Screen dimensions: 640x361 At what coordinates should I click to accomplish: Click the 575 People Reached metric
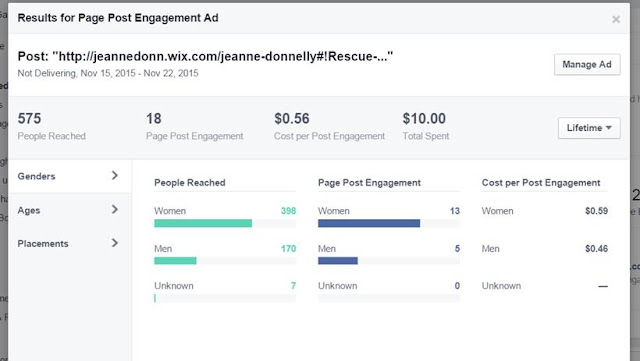[x=51, y=126]
